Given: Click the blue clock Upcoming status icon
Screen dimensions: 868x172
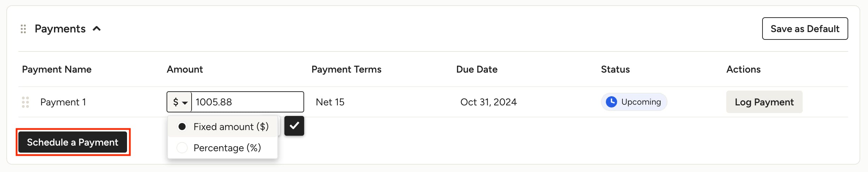Looking at the screenshot, I should 611,102.
